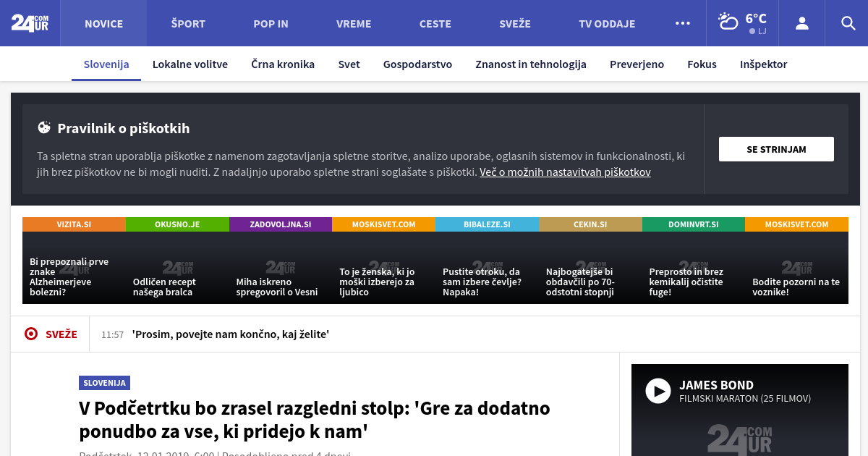The height and width of the screenshot is (456, 868).
Task: Open the cookie settings link
Action: [565, 172]
